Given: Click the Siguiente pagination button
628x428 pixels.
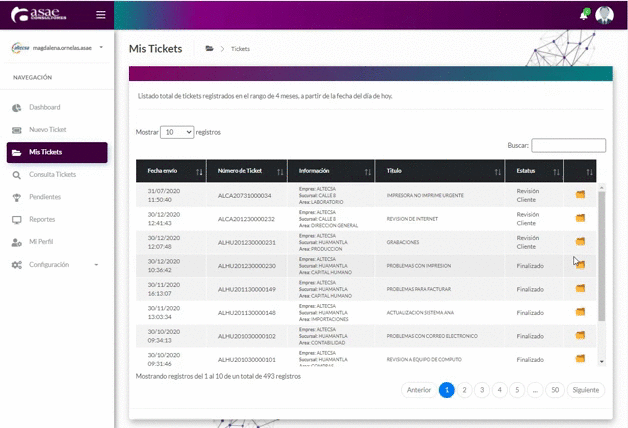Looking at the screenshot, I should click(586, 390).
